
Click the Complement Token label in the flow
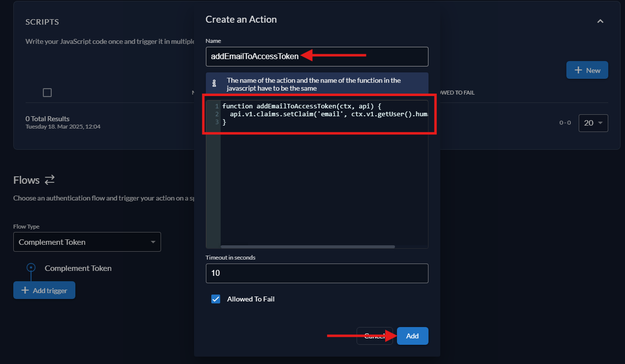[78, 268]
